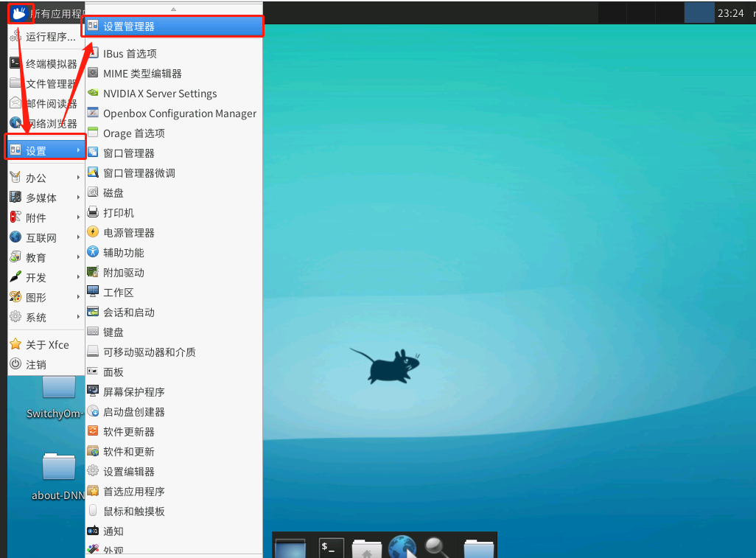Screen dimensions: 756x558
Task: Open 电源管理器 power manager icon
Action: tap(93, 232)
